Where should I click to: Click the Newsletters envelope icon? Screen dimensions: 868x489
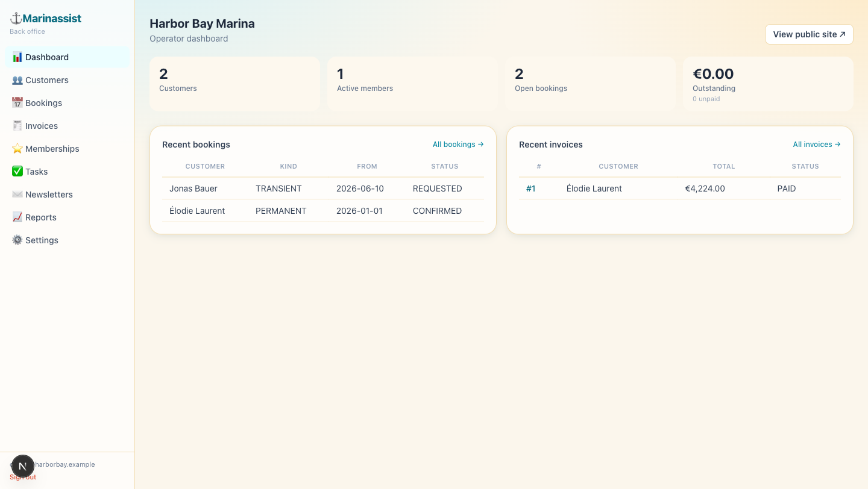point(17,195)
